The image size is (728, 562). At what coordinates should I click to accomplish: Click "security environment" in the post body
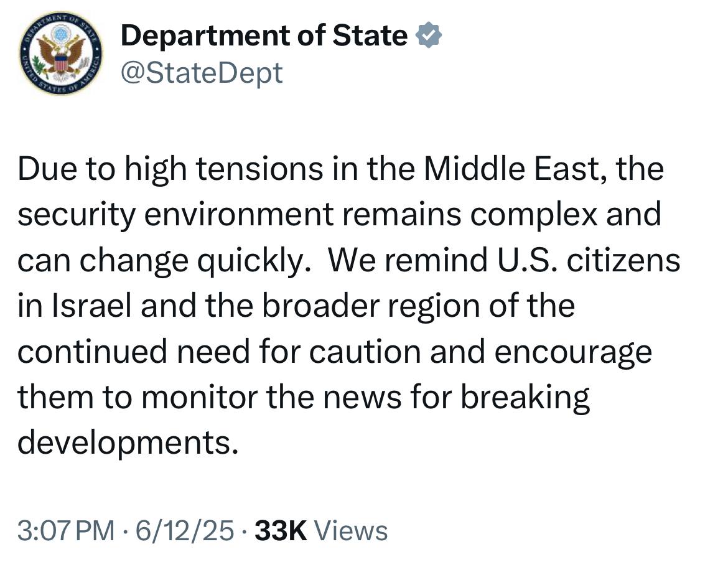coord(175,215)
